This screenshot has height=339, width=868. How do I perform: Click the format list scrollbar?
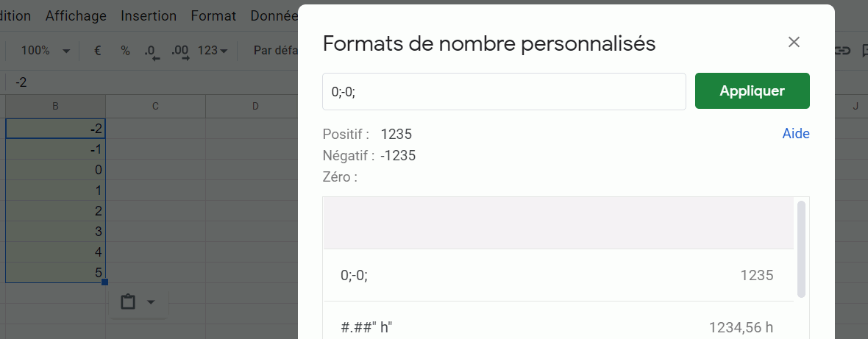pos(801,249)
